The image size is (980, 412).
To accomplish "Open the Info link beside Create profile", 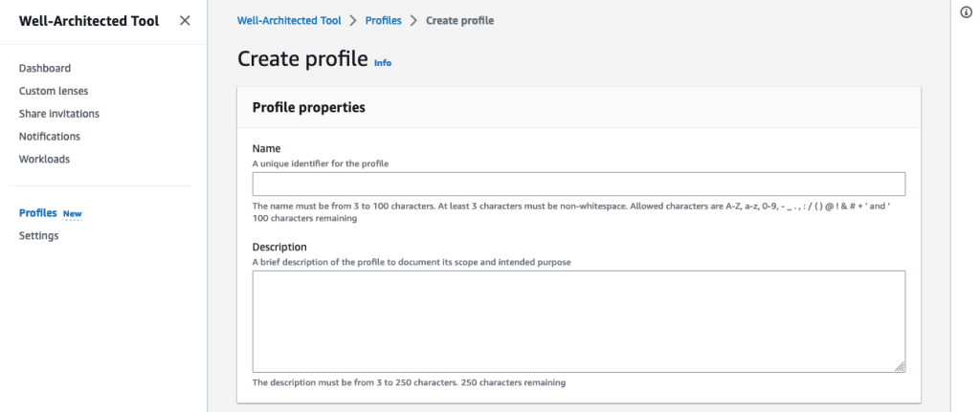I will 383,62.
